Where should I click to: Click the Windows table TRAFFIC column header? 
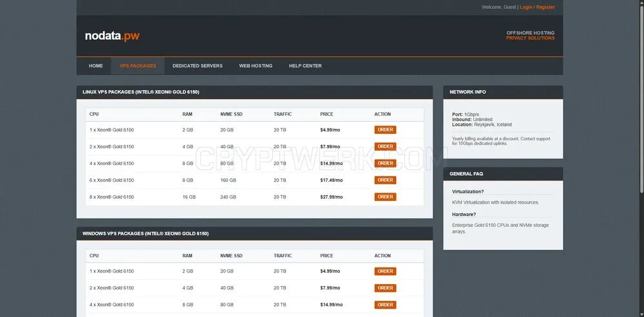click(283, 256)
